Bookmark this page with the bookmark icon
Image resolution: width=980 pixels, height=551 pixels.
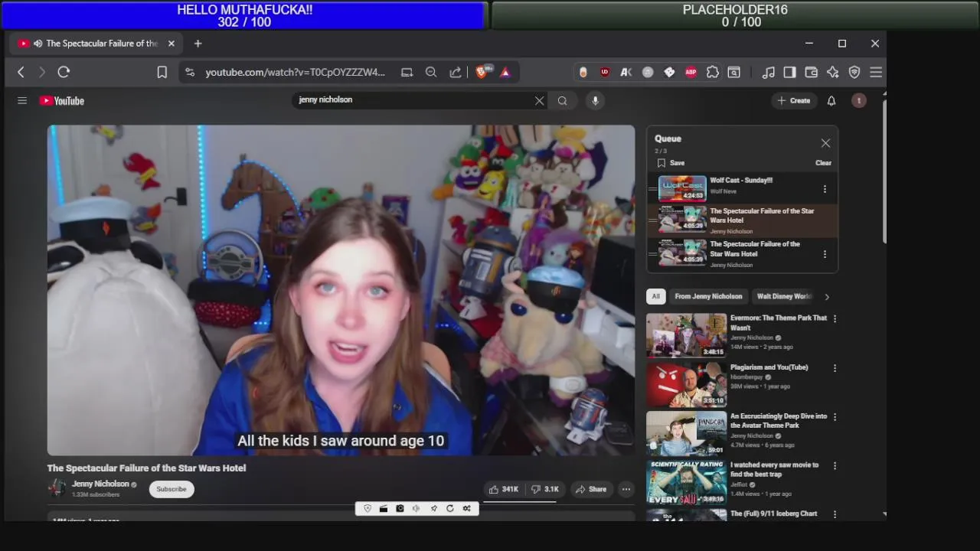(162, 72)
